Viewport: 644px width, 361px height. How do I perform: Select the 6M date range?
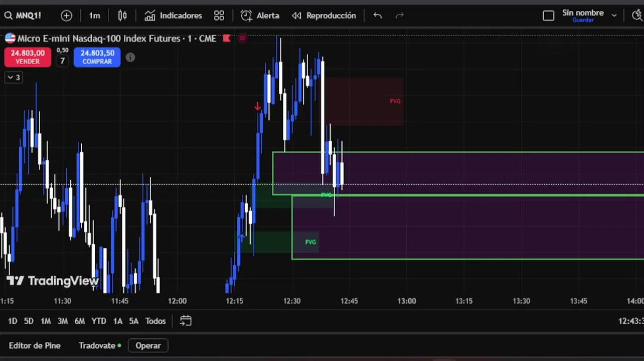(80, 321)
